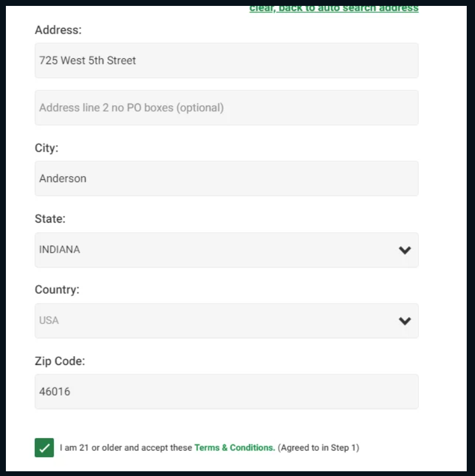Click the City label text

[x=47, y=148]
